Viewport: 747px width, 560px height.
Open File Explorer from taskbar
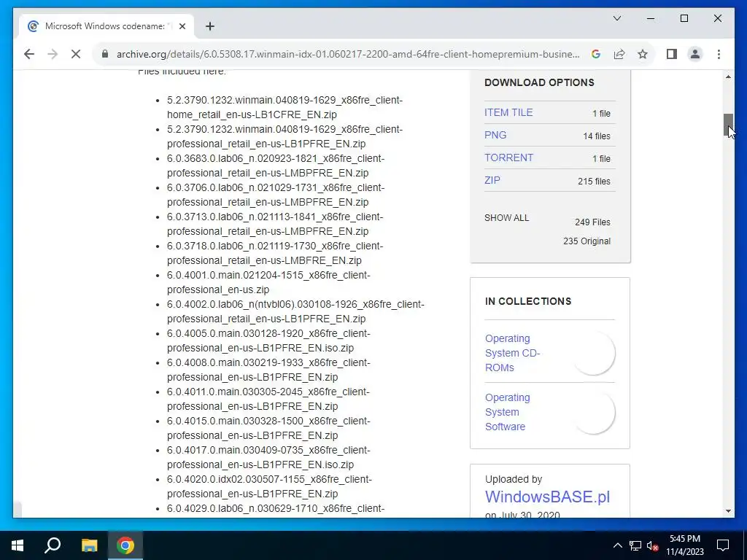coord(89,545)
